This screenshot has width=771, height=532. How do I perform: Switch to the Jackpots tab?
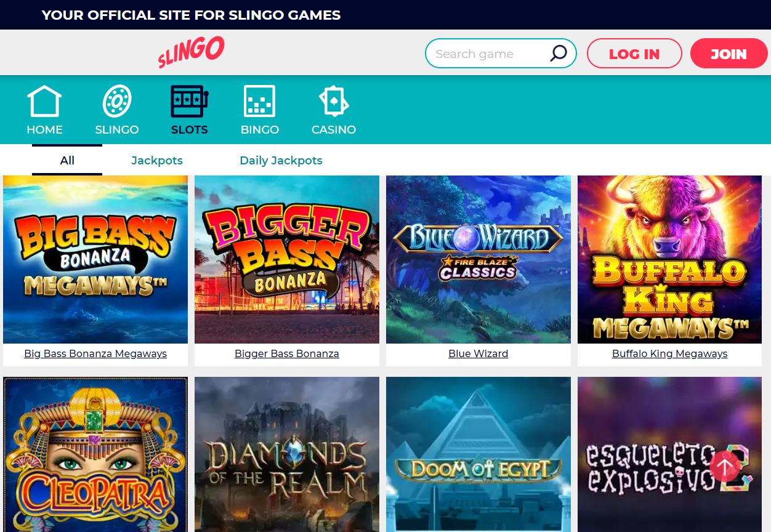click(157, 161)
